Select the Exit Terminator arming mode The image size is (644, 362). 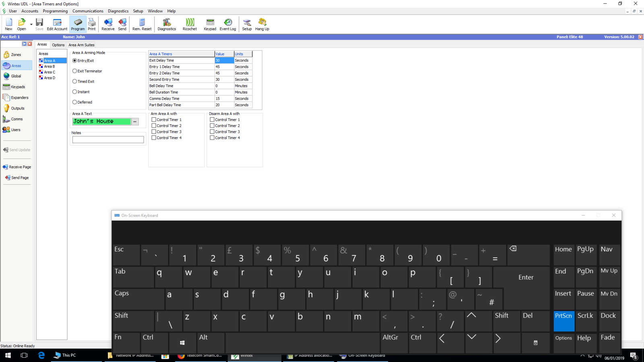click(x=75, y=71)
